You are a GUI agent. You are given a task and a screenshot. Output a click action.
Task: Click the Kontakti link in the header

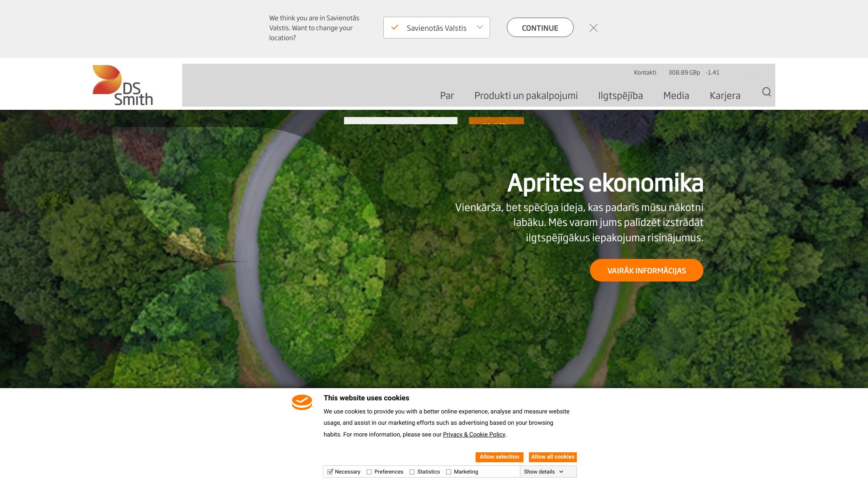click(x=645, y=72)
